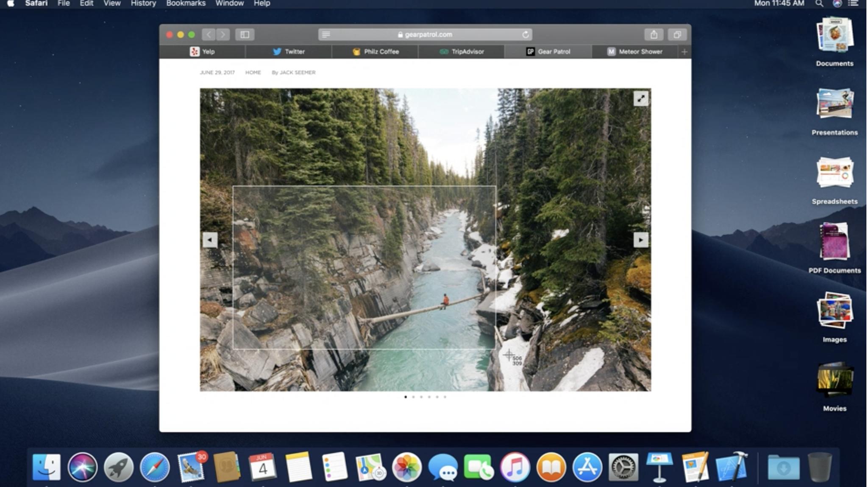This screenshot has width=868, height=487.
Task: Reload the gearpatrol.com page
Action: click(526, 34)
